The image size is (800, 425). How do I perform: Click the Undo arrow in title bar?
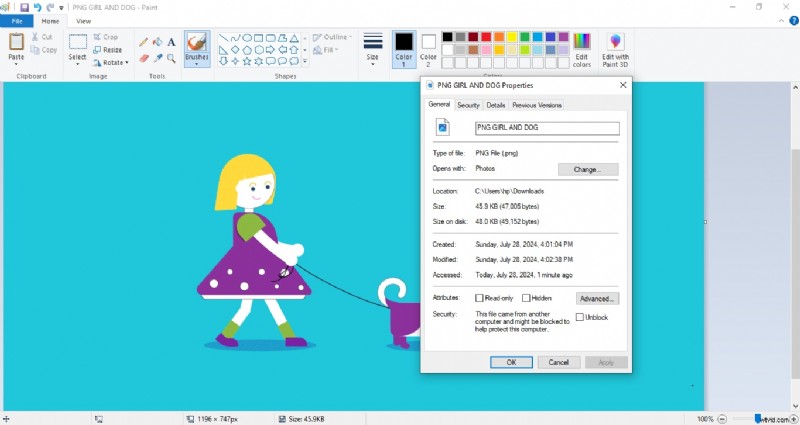[37, 7]
